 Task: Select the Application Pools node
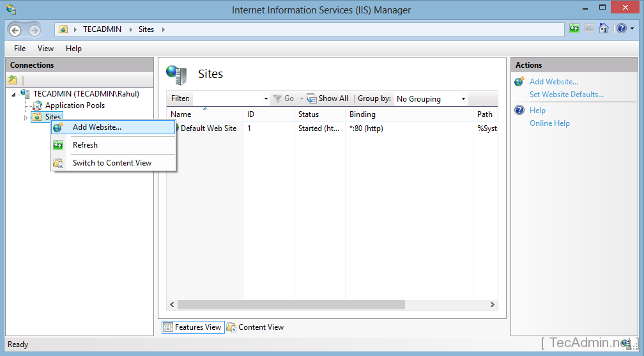[74, 105]
